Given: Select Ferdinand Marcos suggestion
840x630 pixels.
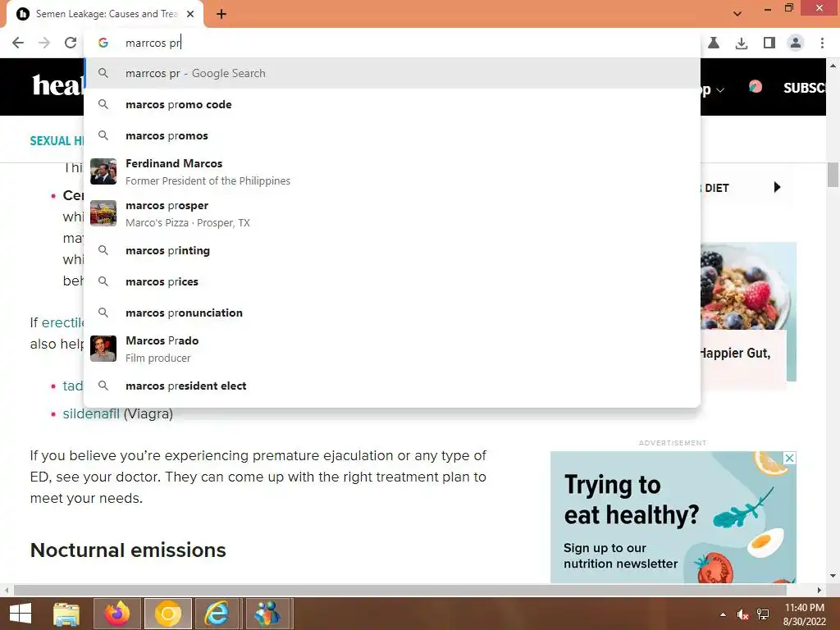Looking at the screenshot, I should pyautogui.click(x=392, y=172).
